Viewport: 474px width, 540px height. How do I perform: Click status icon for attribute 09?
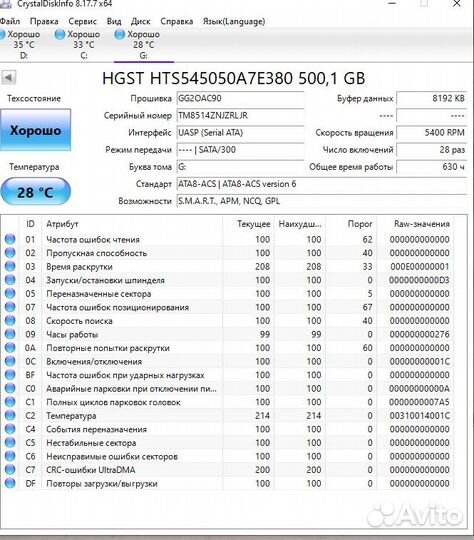point(10,334)
